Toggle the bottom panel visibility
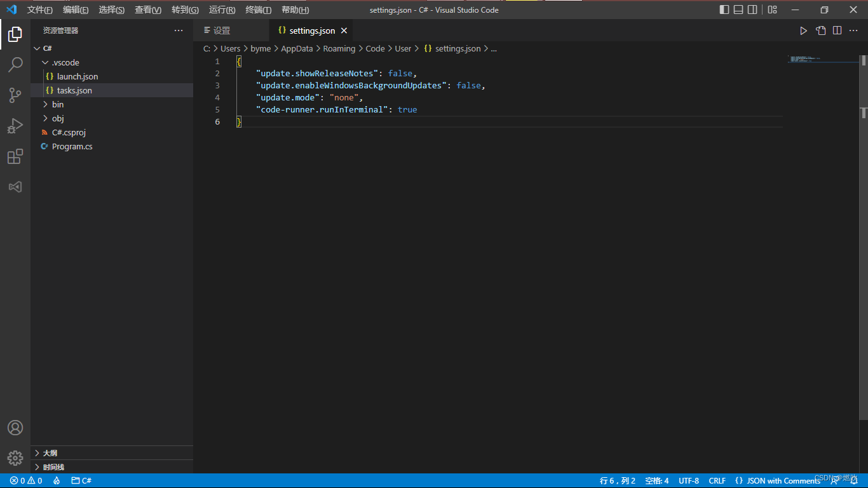This screenshot has height=488, width=868. coord(738,10)
